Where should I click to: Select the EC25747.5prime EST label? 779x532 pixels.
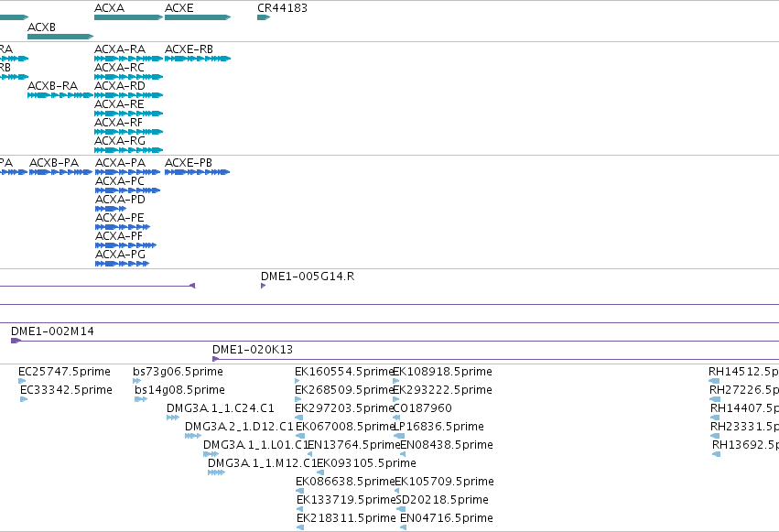point(64,372)
